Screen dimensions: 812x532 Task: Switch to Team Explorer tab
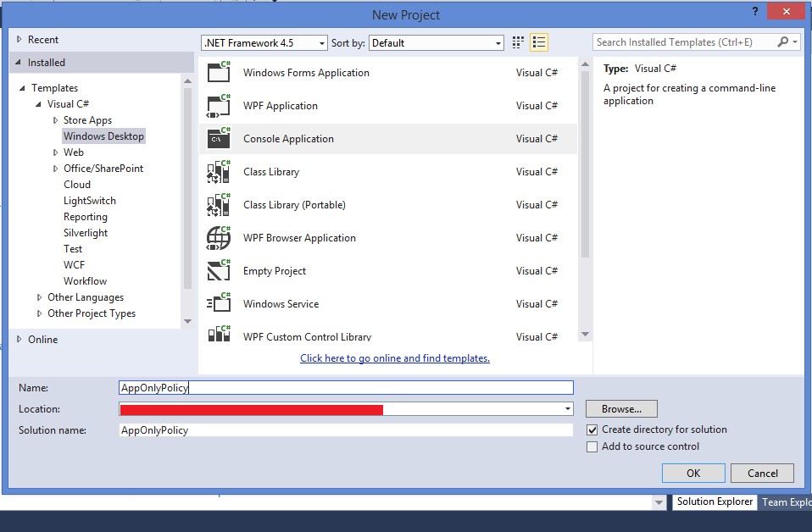pyautogui.click(x=786, y=502)
